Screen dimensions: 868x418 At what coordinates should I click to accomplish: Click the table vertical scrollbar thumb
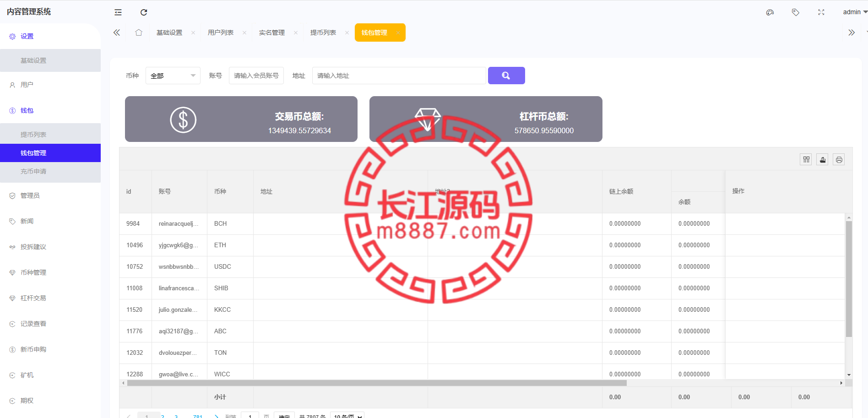tap(849, 279)
